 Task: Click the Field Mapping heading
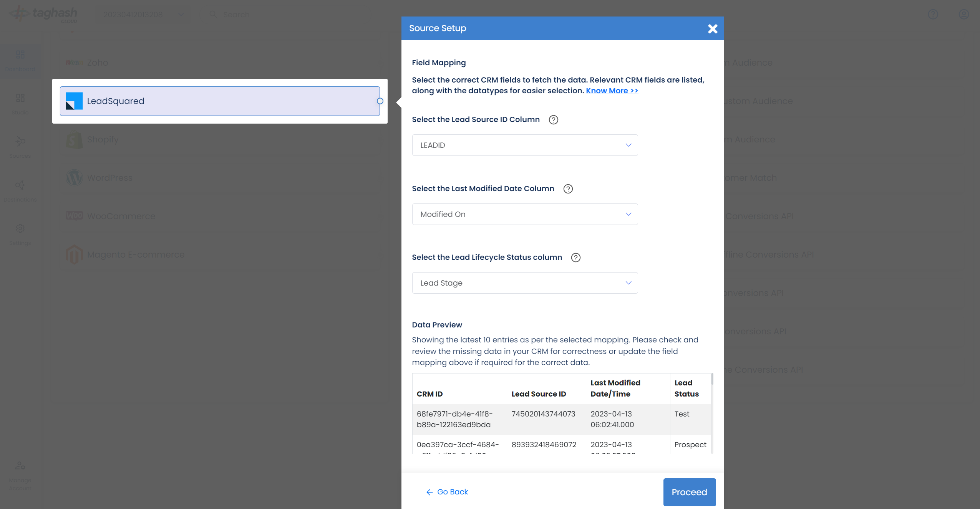tap(439, 63)
